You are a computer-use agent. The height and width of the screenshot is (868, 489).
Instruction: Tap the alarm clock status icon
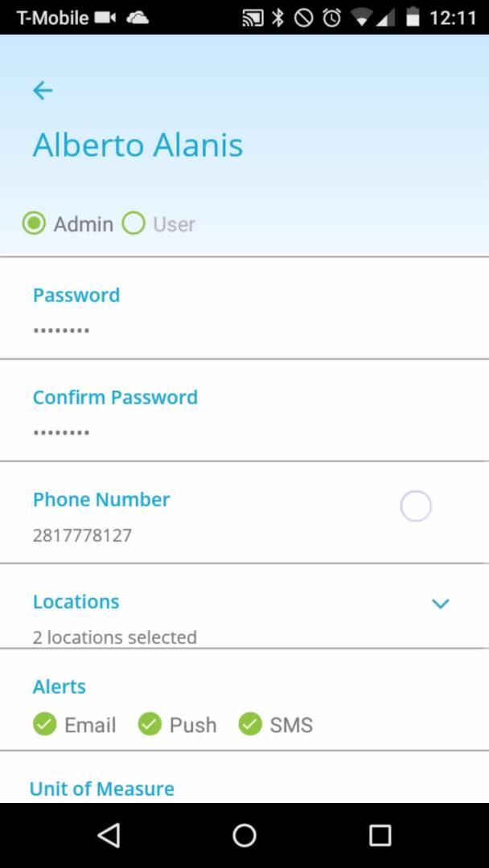331,18
